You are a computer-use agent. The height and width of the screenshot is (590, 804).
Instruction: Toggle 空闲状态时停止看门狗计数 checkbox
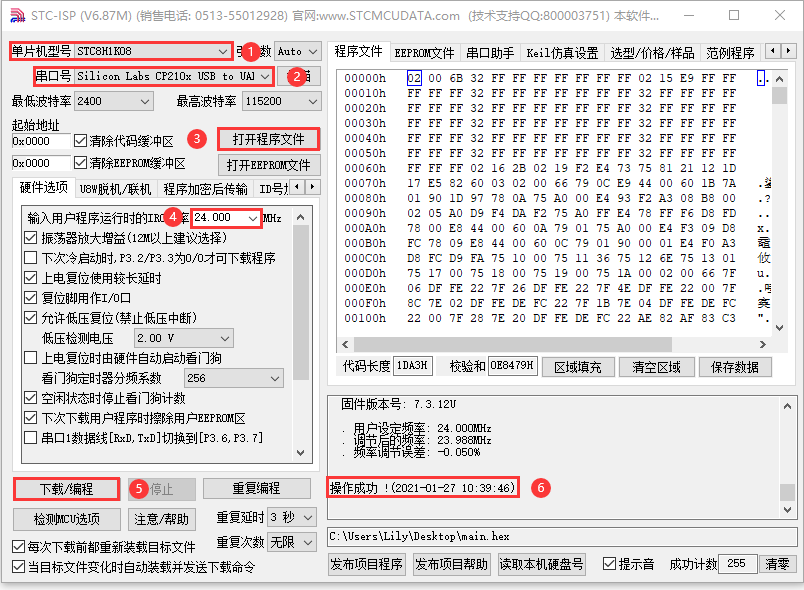31,397
